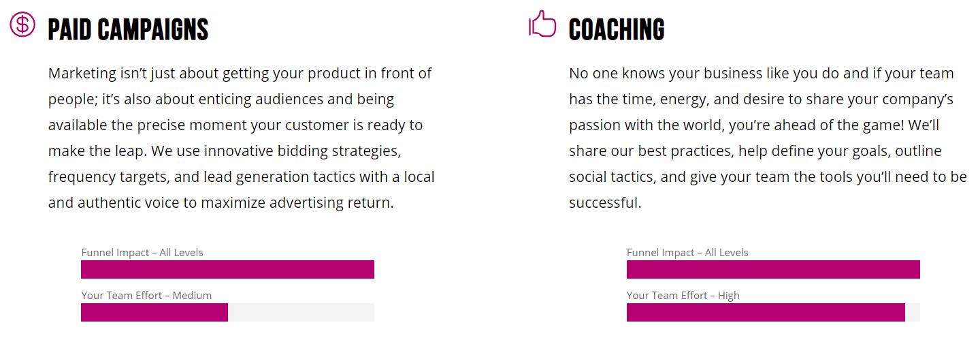Click the Funnel Impact bar under Paid Campaigns
This screenshot has width=980, height=342.
(x=227, y=269)
